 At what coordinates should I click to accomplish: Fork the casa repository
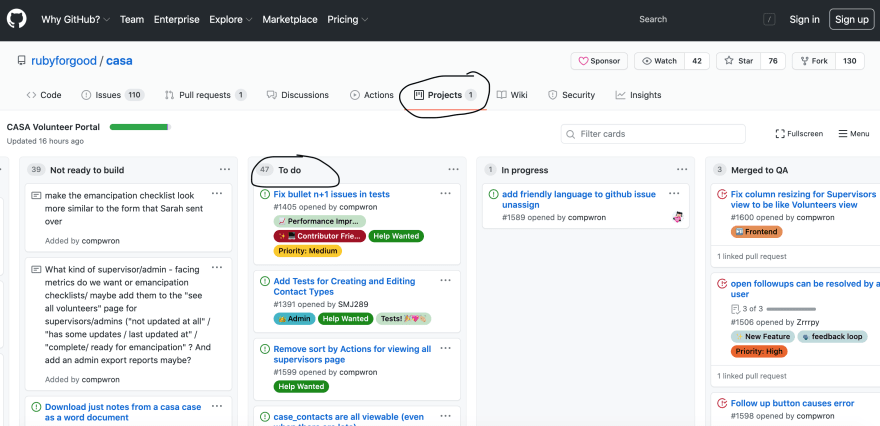click(x=814, y=61)
